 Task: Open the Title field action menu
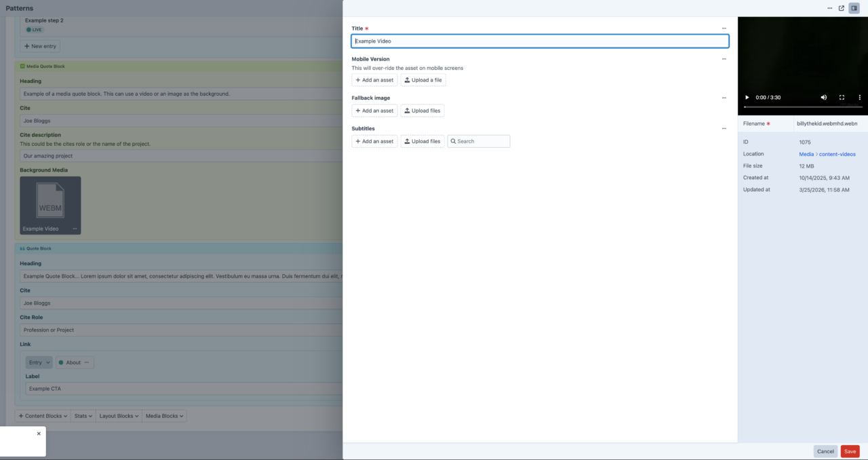(x=723, y=28)
